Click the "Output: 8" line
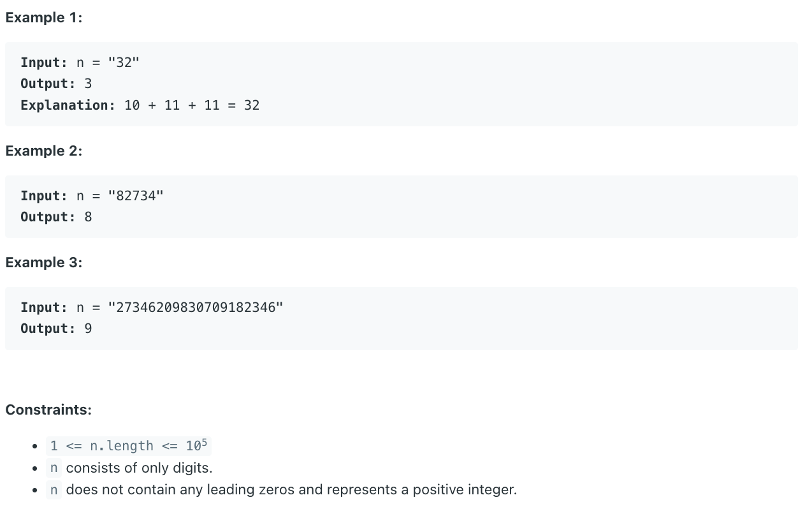 (x=56, y=217)
